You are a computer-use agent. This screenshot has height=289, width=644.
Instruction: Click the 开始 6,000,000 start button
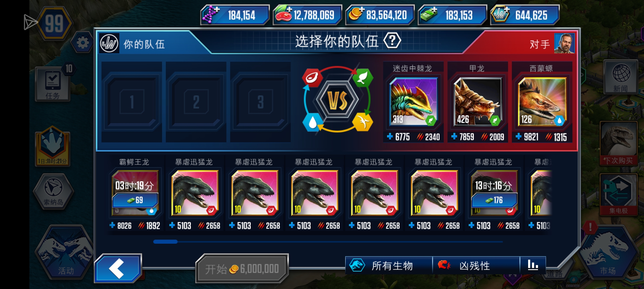click(x=242, y=268)
